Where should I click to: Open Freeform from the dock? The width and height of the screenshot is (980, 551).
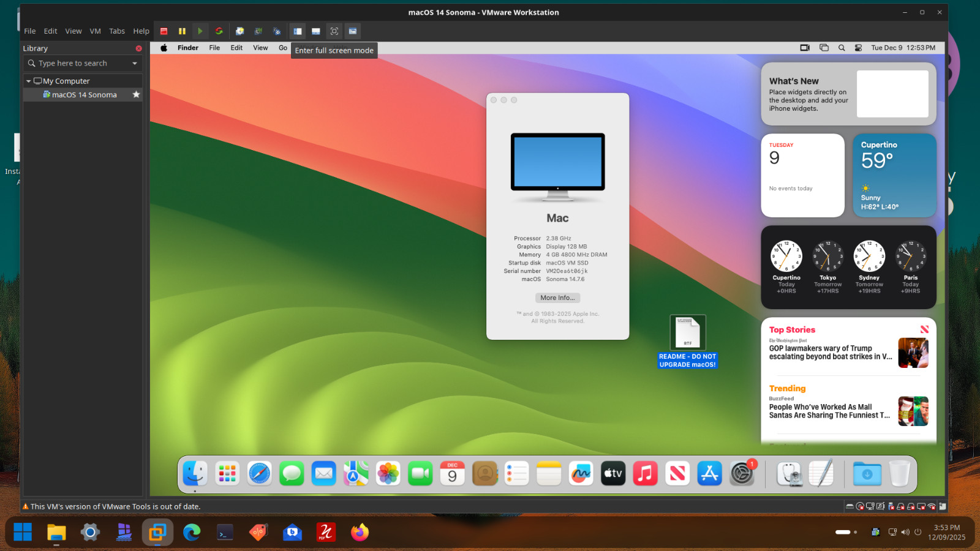click(581, 473)
